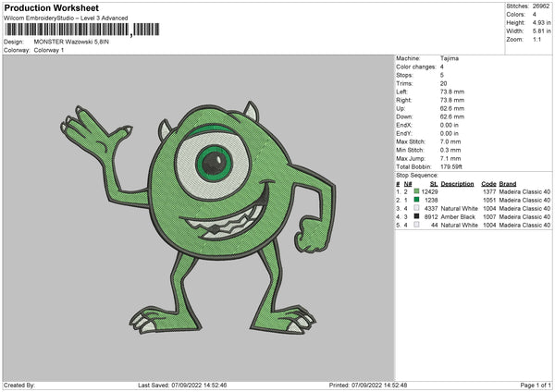This screenshot has width=555, height=392.
Task: Click the Total Bobbin value '179.59ft'
Action: tap(451, 166)
